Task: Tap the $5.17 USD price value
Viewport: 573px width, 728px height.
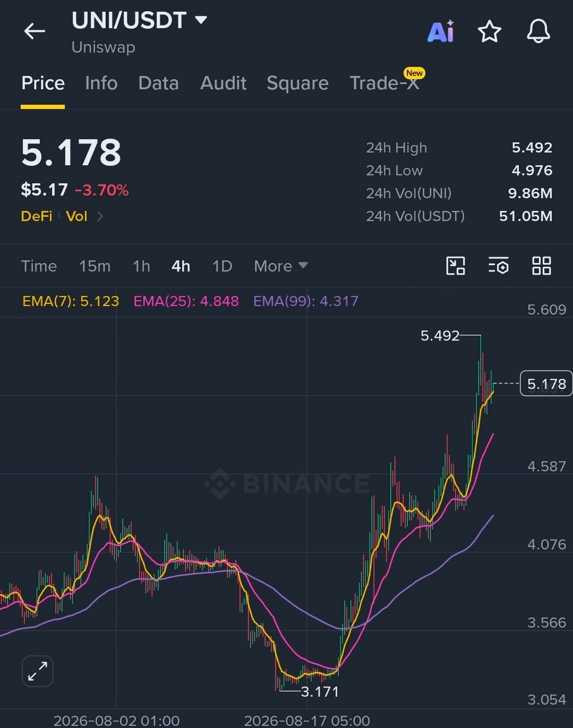Action: 44,190
